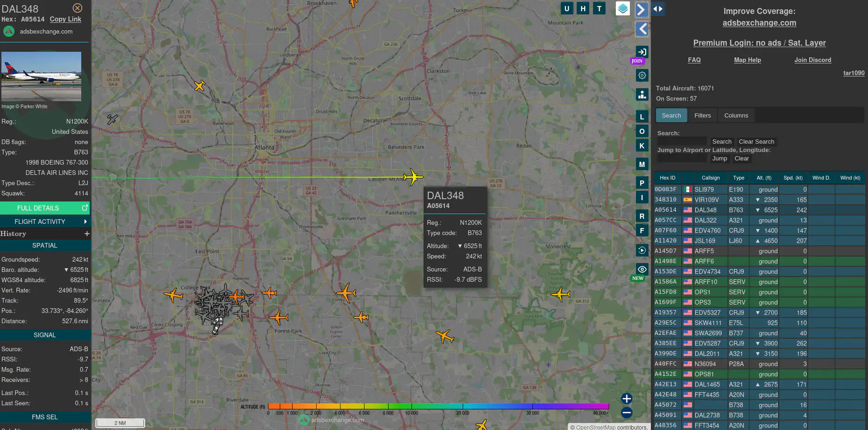
Task: Toggle the K map option
Action: (642, 146)
